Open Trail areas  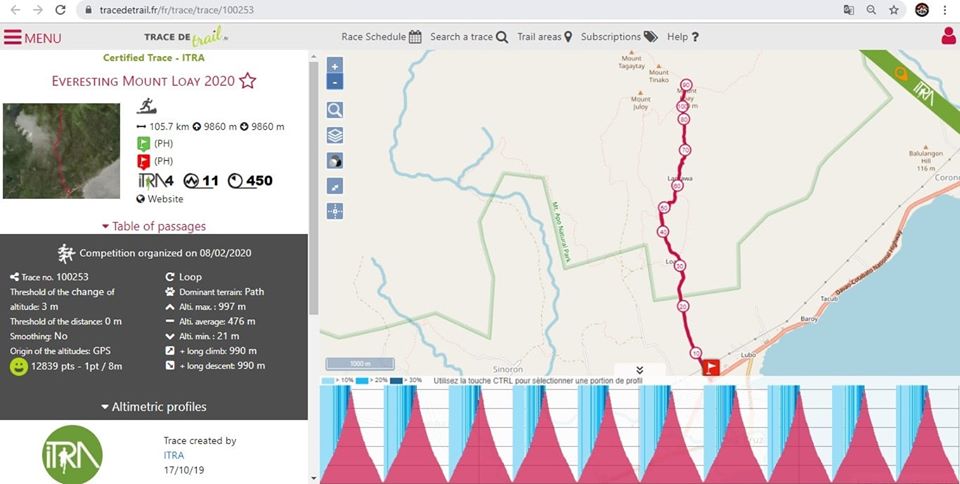(x=544, y=37)
